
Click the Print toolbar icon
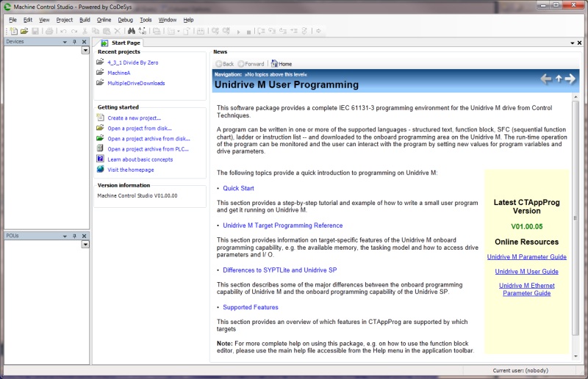pos(49,31)
